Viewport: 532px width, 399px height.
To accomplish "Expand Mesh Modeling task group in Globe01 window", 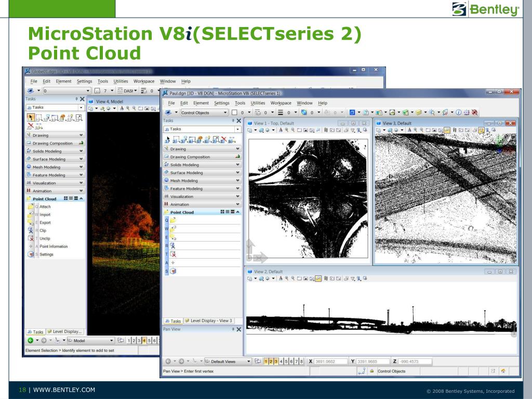I will (55, 167).
